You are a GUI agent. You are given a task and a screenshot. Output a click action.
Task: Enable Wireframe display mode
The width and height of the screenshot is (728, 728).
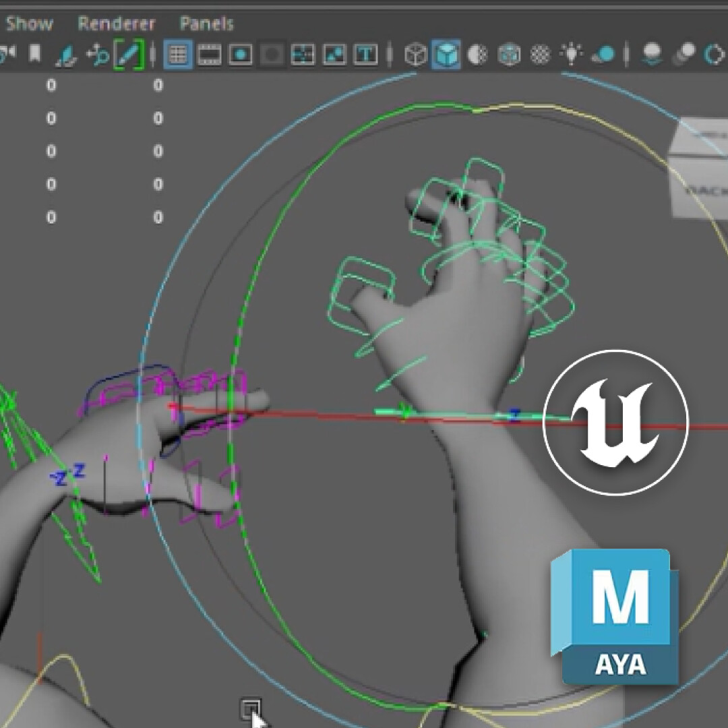click(x=416, y=55)
